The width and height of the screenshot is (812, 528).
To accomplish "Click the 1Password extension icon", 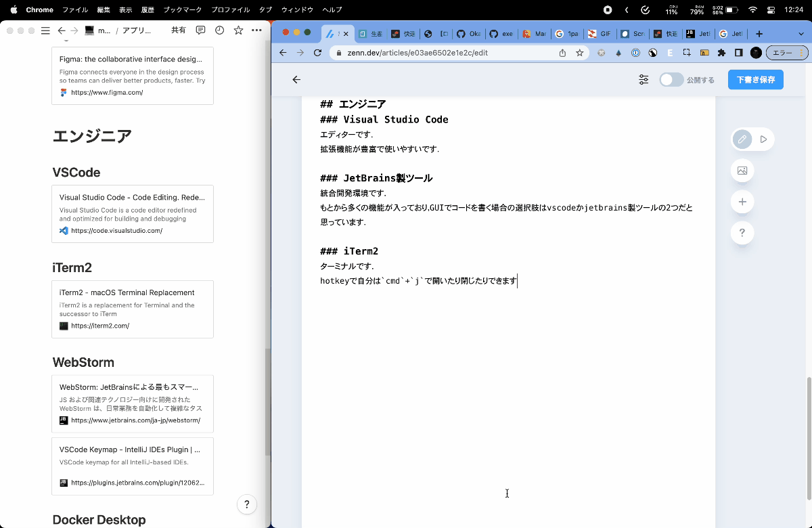I will 635,53.
